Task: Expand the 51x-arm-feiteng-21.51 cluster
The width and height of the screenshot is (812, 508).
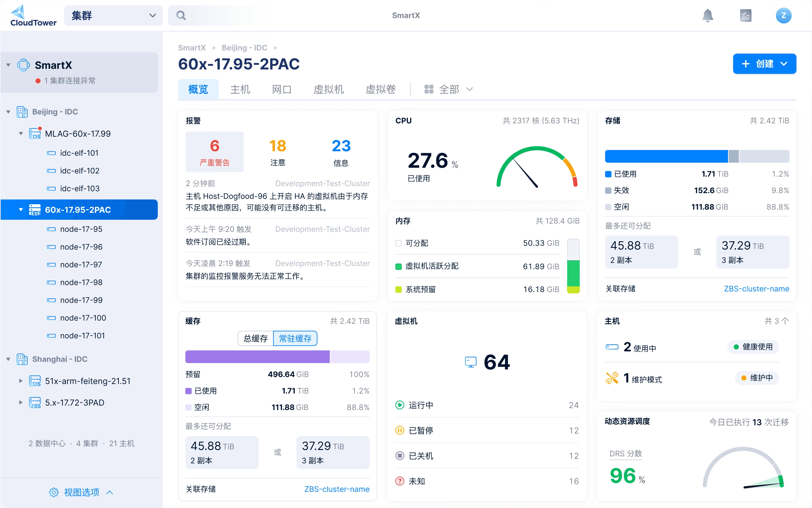Action: [x=21, y=381]
